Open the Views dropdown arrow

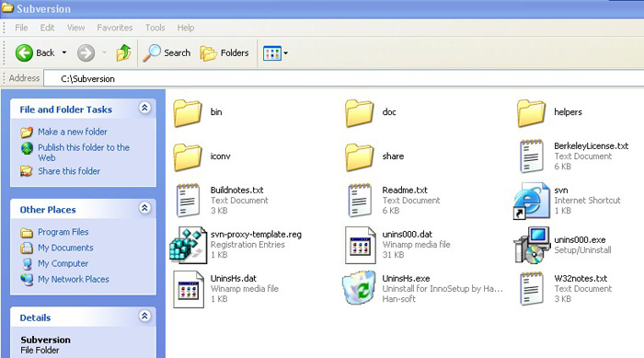coord(286,53)
